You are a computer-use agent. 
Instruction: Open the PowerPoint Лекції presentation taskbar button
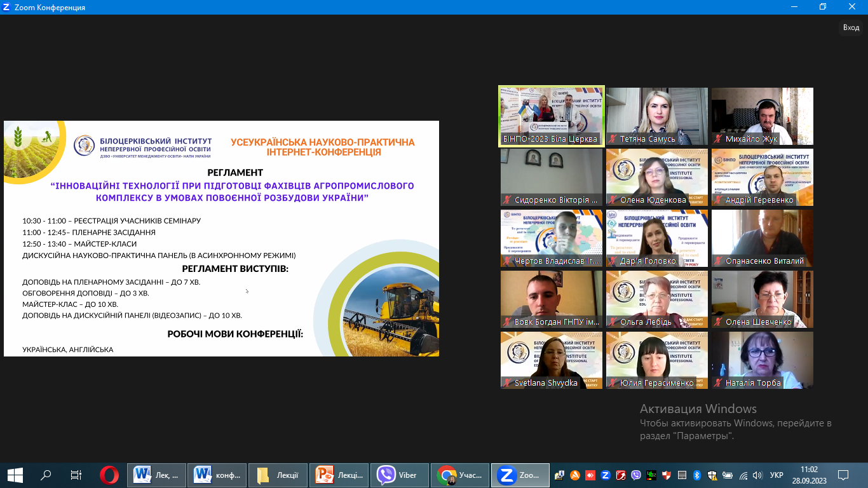(338, 475)
